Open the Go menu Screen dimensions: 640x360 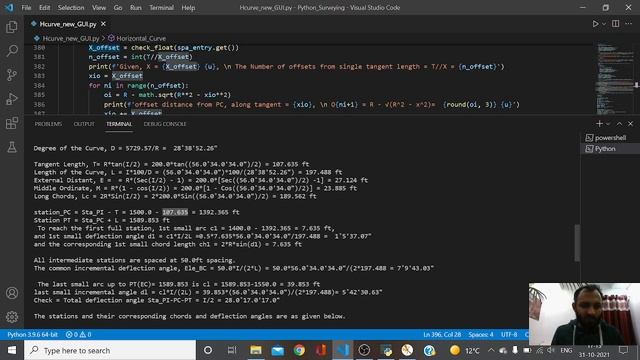[118, 8]
